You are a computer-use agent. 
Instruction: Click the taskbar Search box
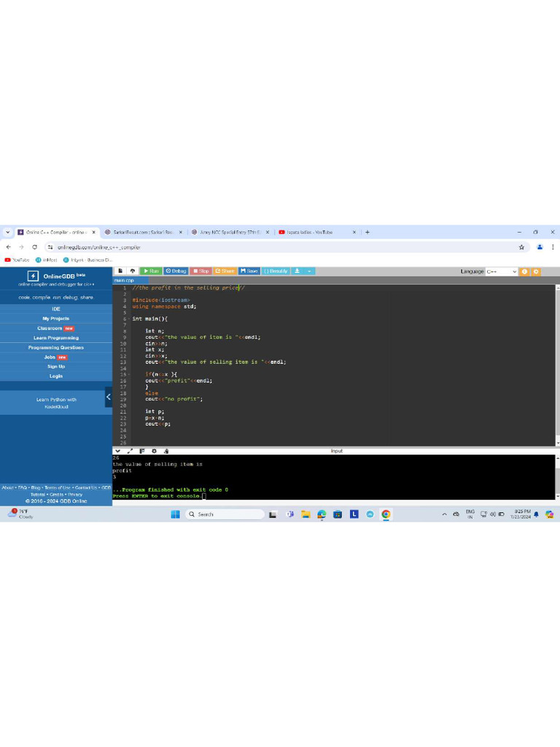point(225,514)
